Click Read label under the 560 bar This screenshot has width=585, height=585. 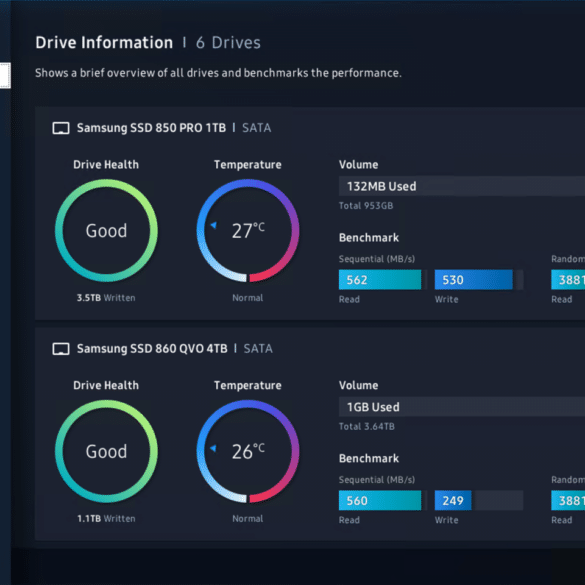pyautogui.click(x=349, y=520)
